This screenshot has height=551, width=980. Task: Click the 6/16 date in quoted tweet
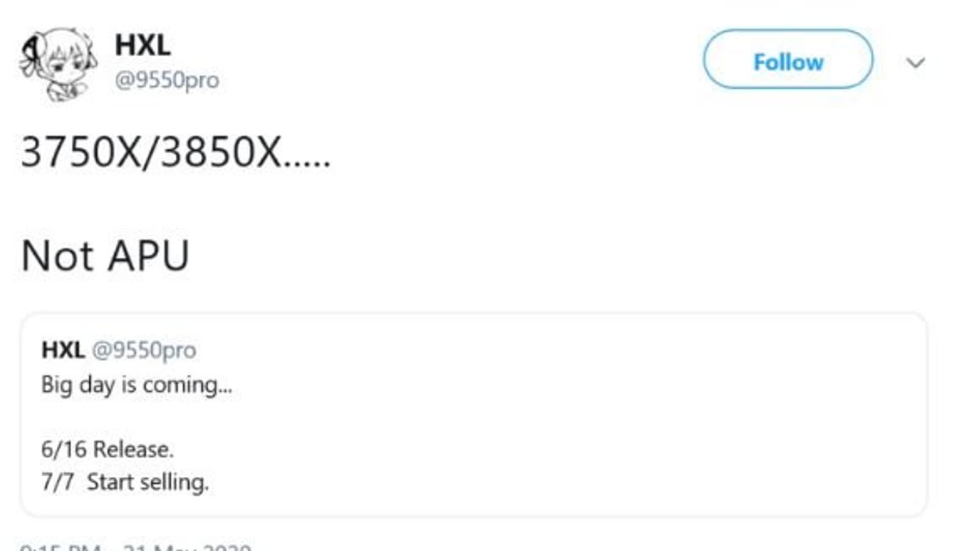(64, 449)
